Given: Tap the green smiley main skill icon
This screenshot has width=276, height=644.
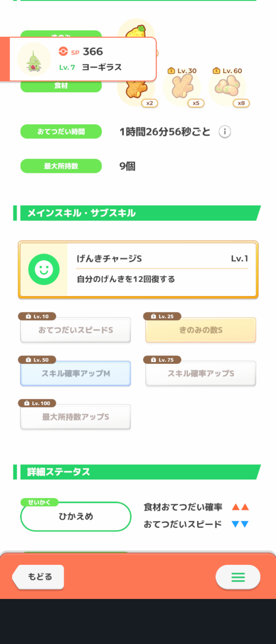Looking at the screenshot, I should pos(44,269).
